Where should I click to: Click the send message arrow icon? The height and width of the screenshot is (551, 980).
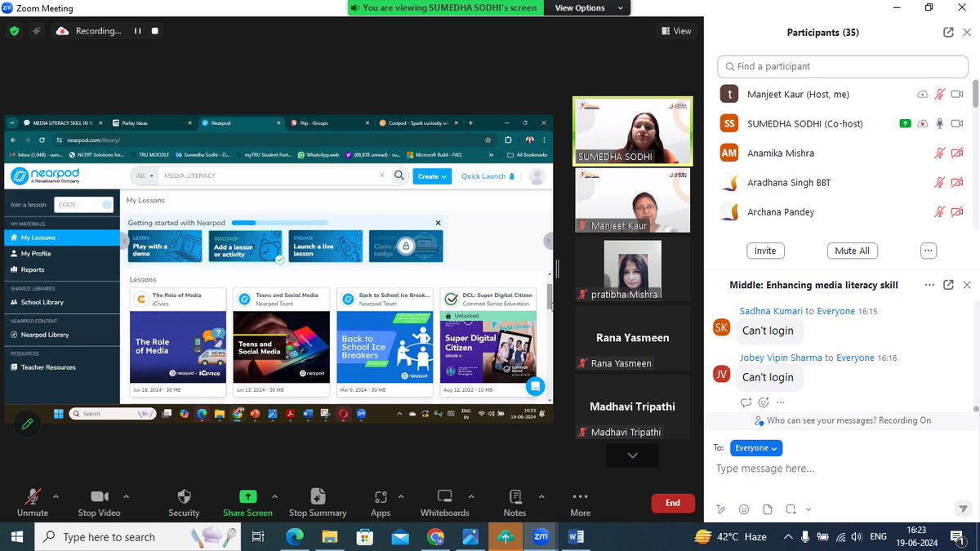(962, 509)
